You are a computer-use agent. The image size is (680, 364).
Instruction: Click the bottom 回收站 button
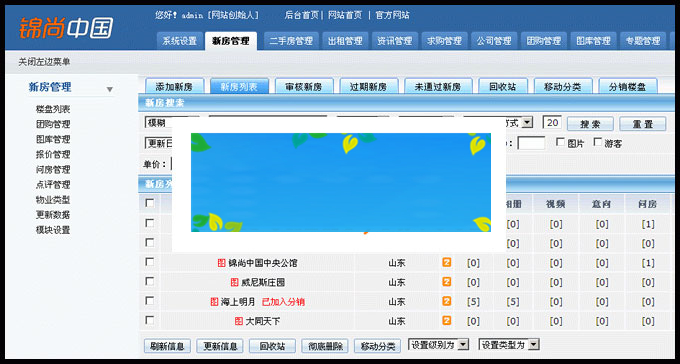272,346
